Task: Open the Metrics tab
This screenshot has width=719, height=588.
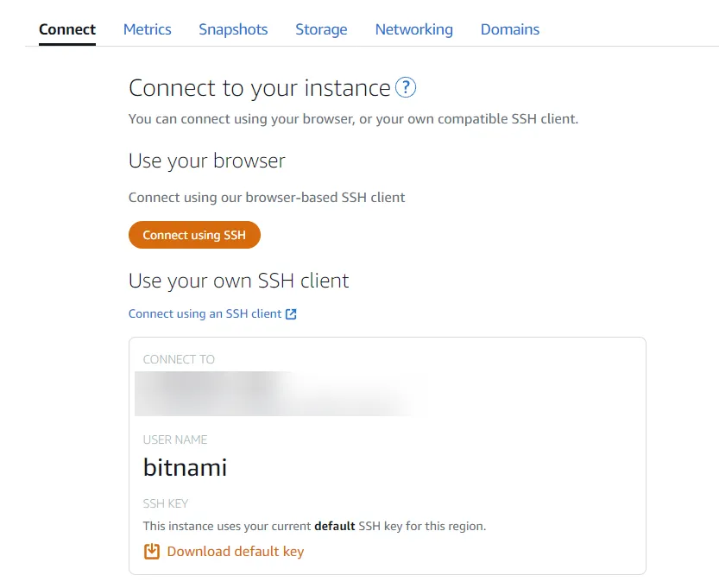Action: click(x=148, y=29)
